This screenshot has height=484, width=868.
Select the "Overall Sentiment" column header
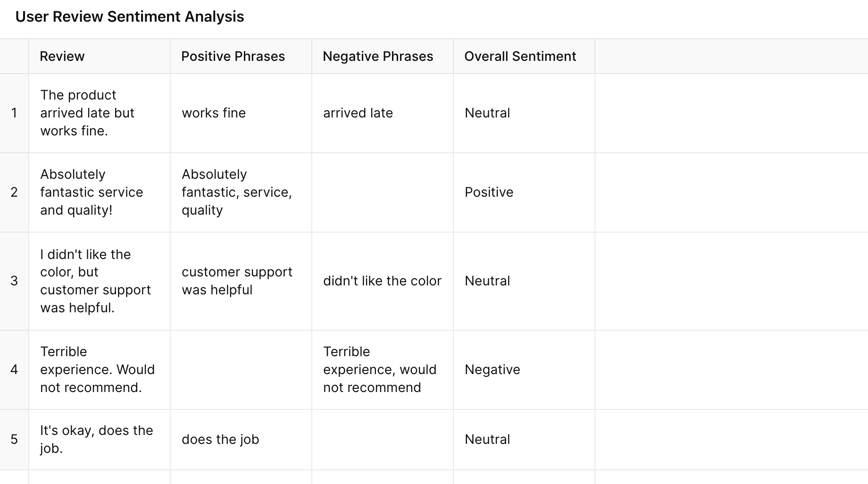pos(520,57)
